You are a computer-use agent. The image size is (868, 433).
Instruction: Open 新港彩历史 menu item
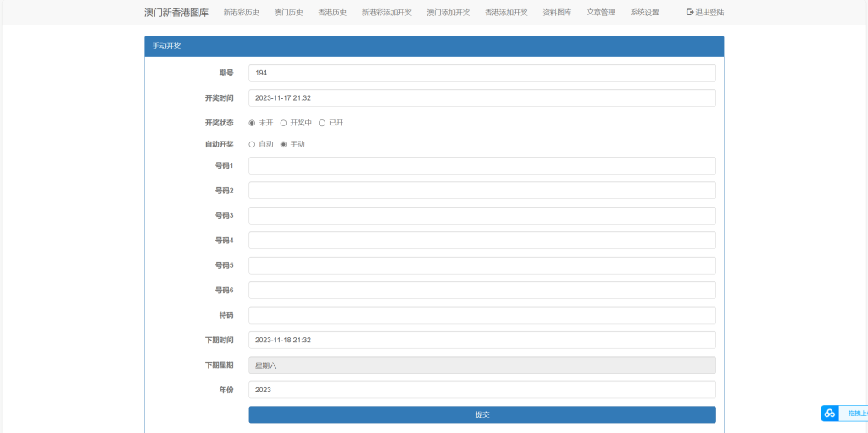pos(241,13)
